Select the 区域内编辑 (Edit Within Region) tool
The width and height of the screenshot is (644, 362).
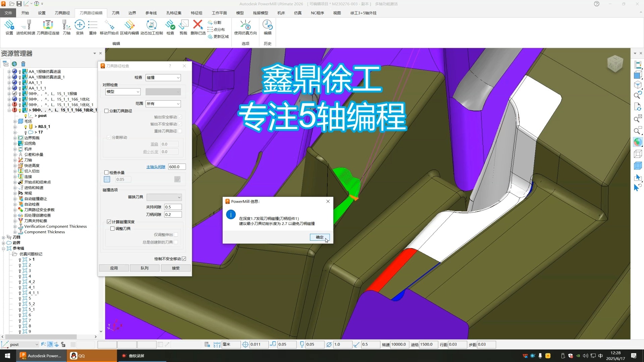tap(130, 27)
